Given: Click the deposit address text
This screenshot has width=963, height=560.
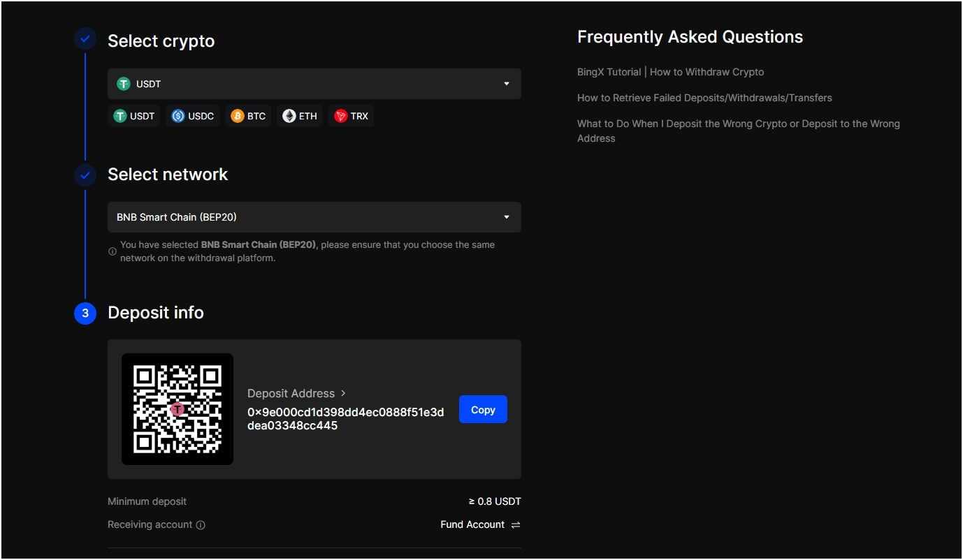Looking at the screenshot, I should pyautogui.click(x=345, y=419).
